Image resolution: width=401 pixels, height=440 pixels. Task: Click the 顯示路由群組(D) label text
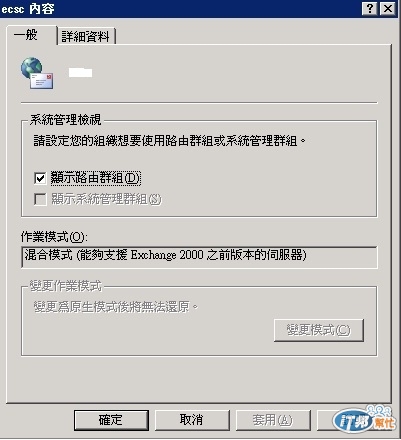pos(96,178)
